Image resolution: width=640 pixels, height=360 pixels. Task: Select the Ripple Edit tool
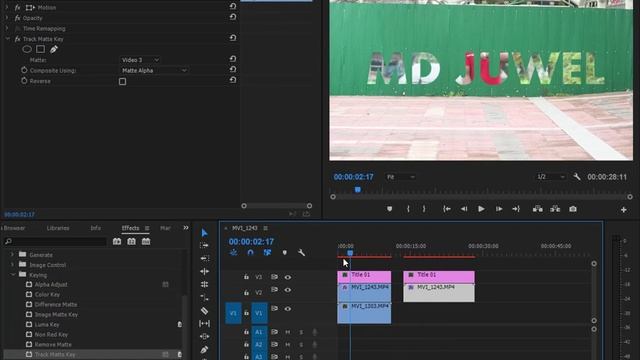click(x=204, y=258)
